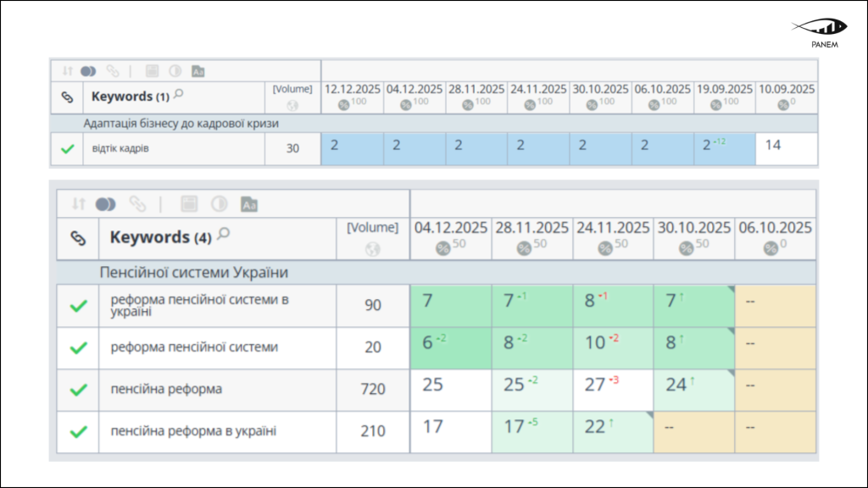Screen dimensions: 868x488
Task: Toggle checkmark for 'пенсійна реформа' row
Action: pos(78,390)
